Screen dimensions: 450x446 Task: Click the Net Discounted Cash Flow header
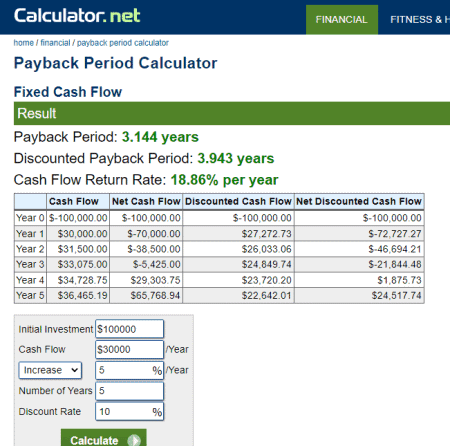(x=359, y=201)
